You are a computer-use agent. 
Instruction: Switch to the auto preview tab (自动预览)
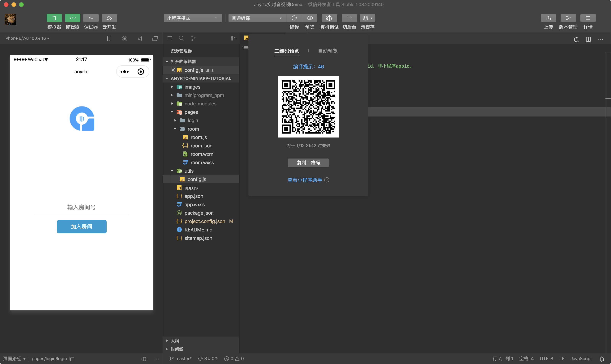[x=328, y=51]
